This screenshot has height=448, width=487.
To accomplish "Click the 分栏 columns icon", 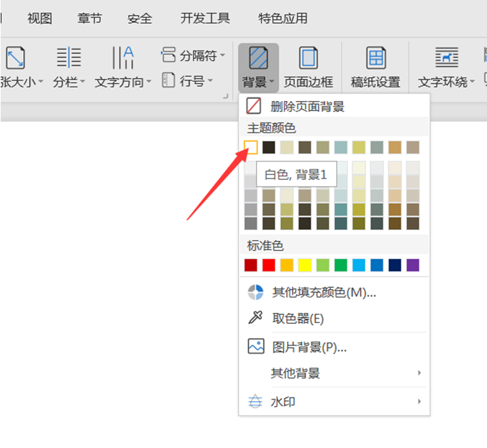I will point(69,57).
